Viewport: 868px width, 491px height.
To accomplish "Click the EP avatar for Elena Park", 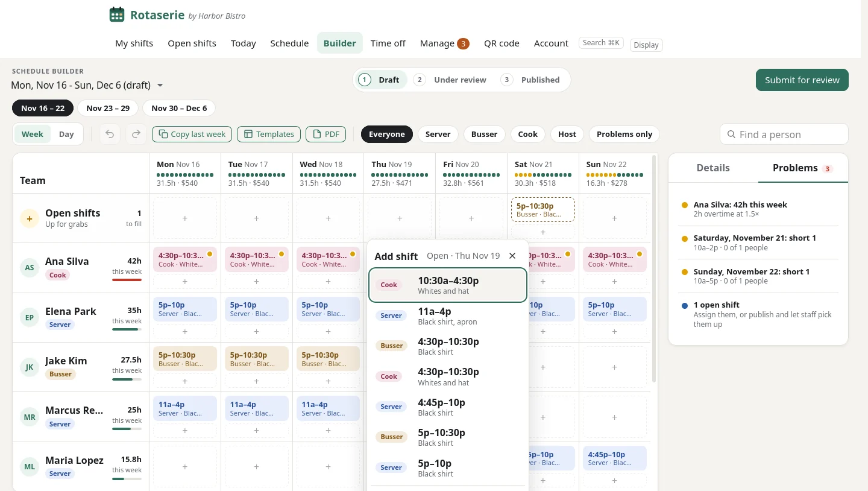I will click(x=30, y=318).
